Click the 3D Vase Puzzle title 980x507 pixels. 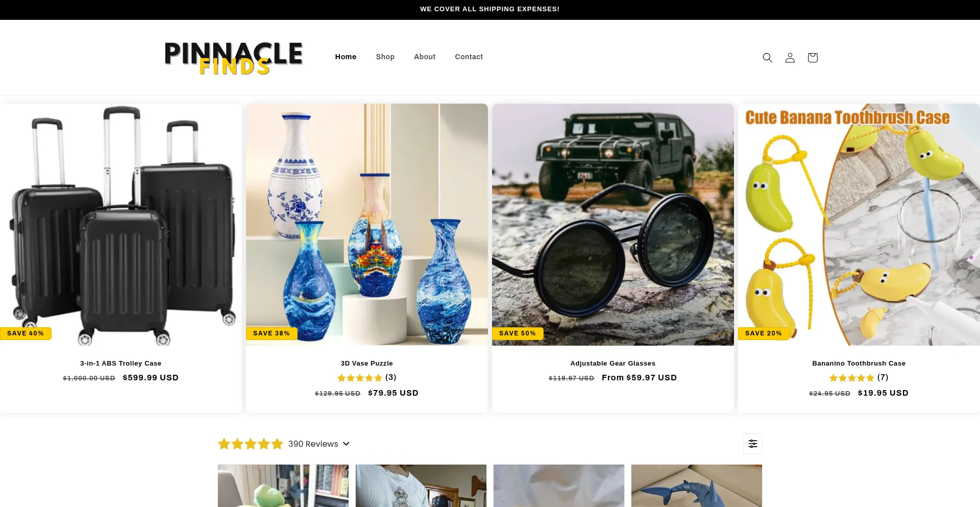366,364
